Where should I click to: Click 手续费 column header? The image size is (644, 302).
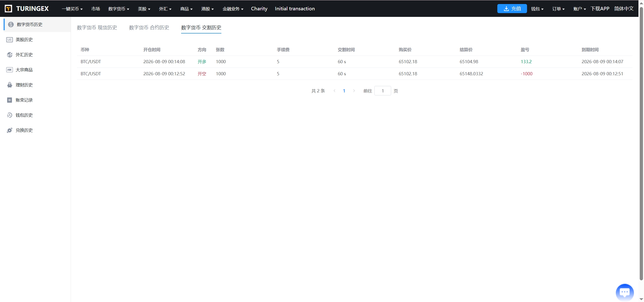pyautogui.click(x=283, y=50)
